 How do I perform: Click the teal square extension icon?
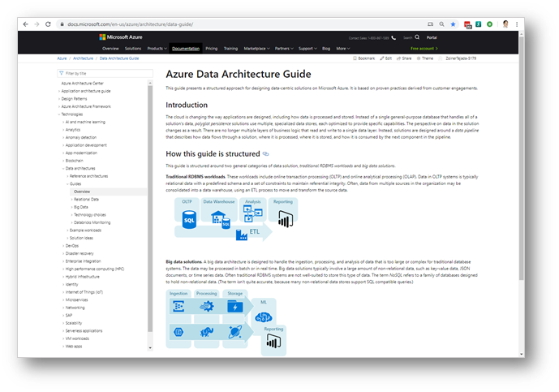tap(479, 24)
